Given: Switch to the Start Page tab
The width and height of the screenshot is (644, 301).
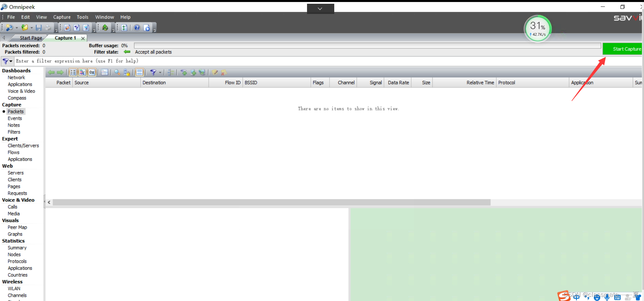Looking at the screenshot, I should point(31,38).
